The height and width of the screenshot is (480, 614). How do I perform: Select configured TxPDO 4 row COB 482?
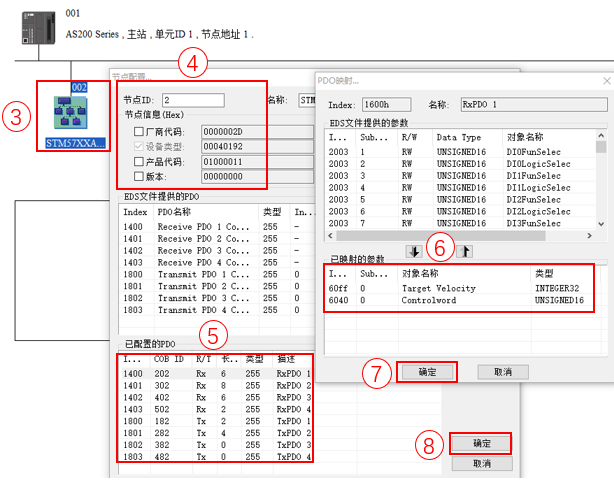(215, 457)
